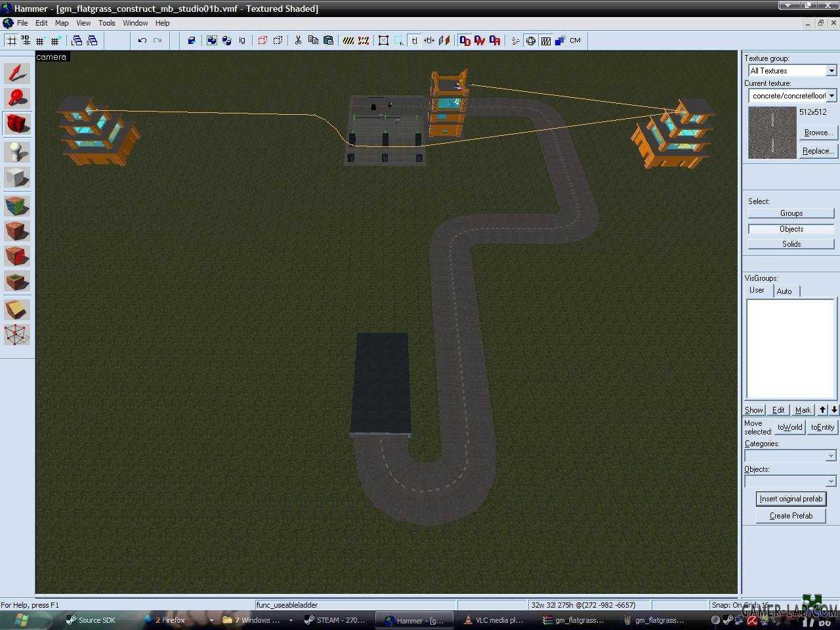Activate the Clipping tool
The image size is (840, 630).
(x=17, y=310)
